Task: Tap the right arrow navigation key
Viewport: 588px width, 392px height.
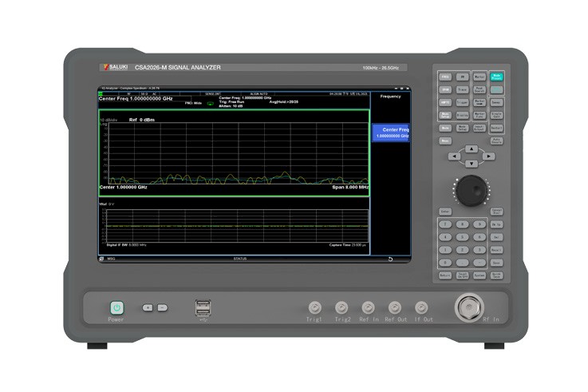Action: tap(488, 156)
